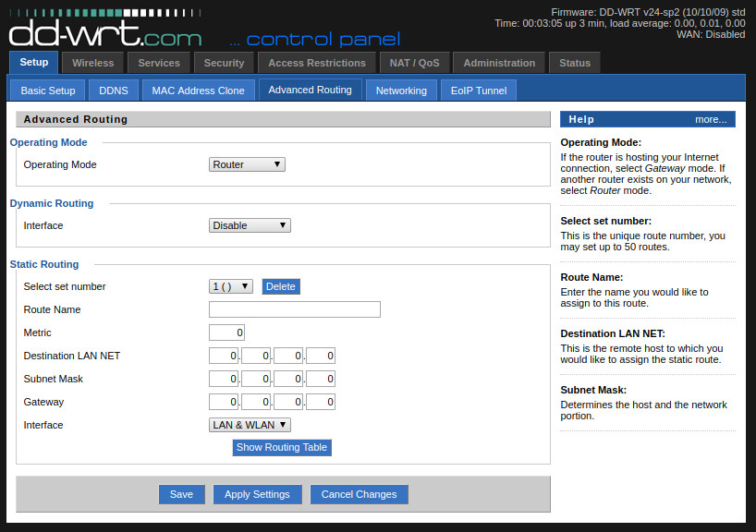Image resolution: width=756 pixels, height=532 pixels.
Task: Click the dd-wrt.com logo
Action: point(105,28)
